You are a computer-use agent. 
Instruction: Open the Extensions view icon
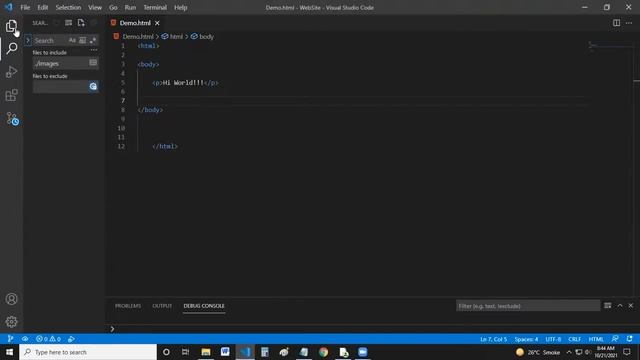click(x=11, y=96)
